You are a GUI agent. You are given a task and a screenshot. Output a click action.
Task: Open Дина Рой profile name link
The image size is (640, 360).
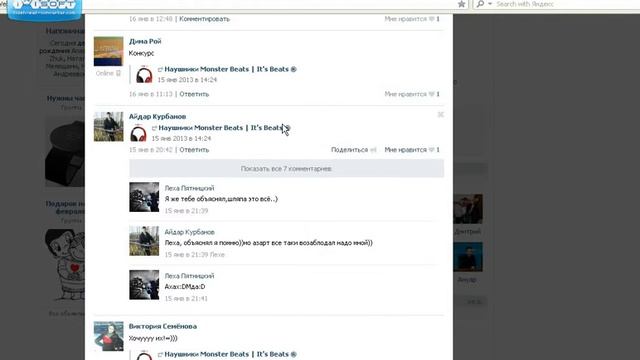pos(145,41)
